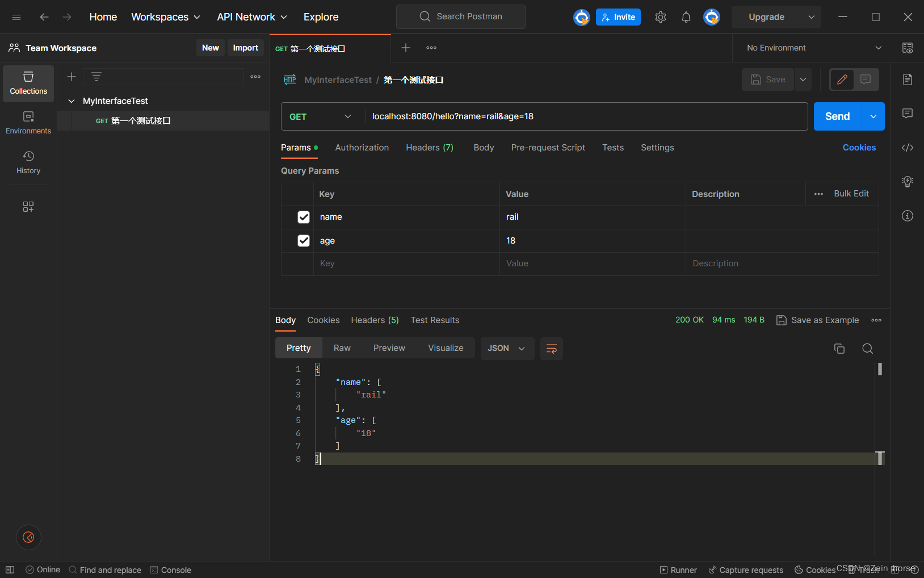This screenshot has height=578, width=924.
Task: Switch to the Authorization tab
Action: coord(362,148)
